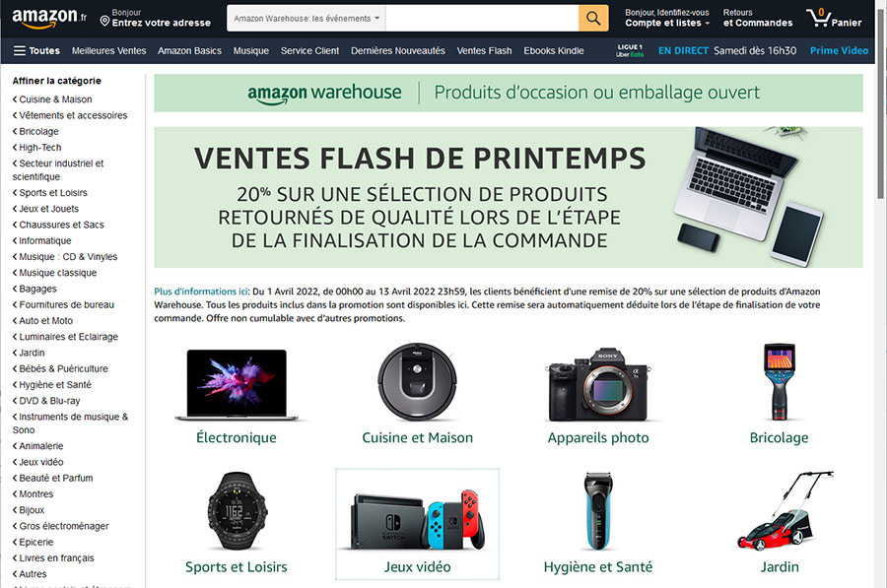Go back to the High-Tech category chevron

(x=15, y=148)
